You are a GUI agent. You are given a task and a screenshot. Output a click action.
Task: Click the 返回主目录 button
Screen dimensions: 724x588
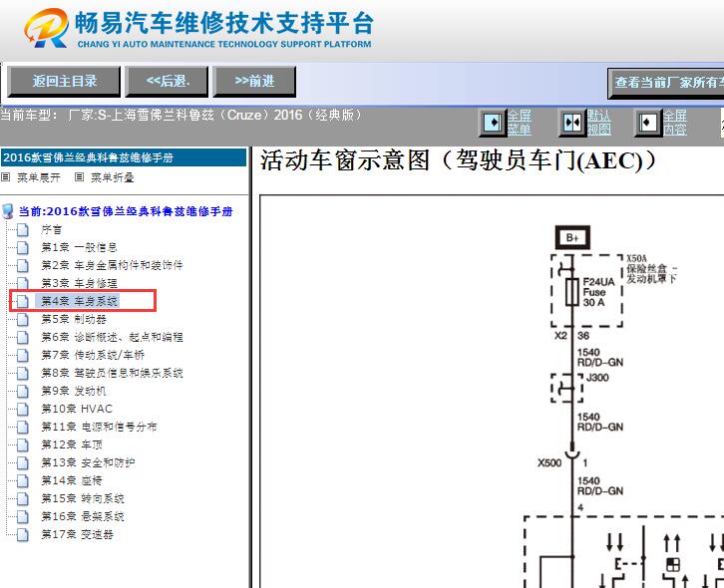pyautogui.click(x=64, y=82)
